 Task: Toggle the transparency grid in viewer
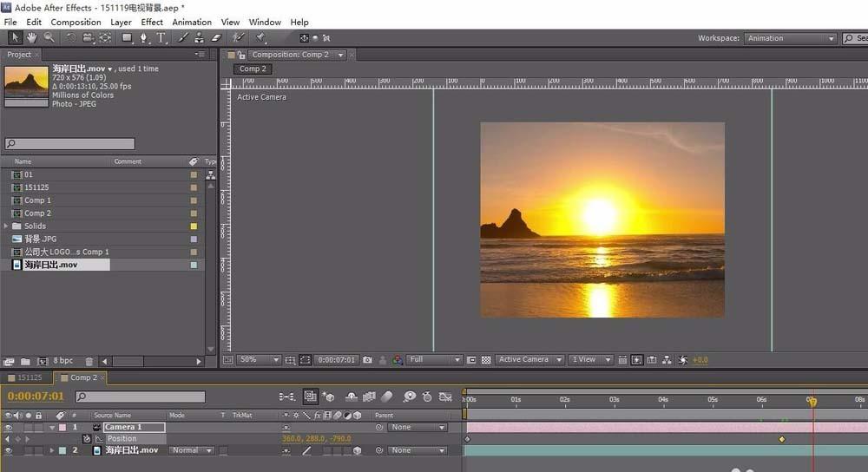click(486, 360)
